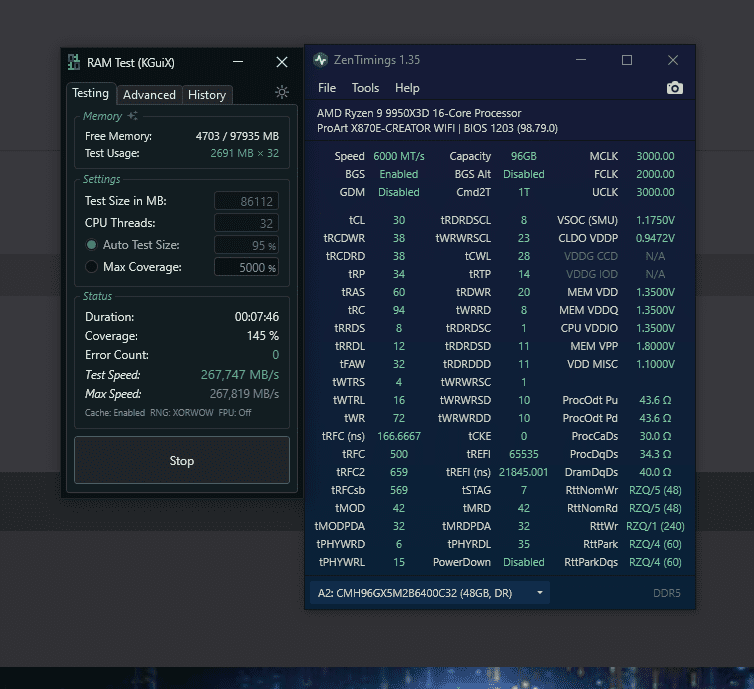Viewport: 754px width, 689px height.
Task: Click the UCLK 3000.00 value
Action: (x=655, y=192)
